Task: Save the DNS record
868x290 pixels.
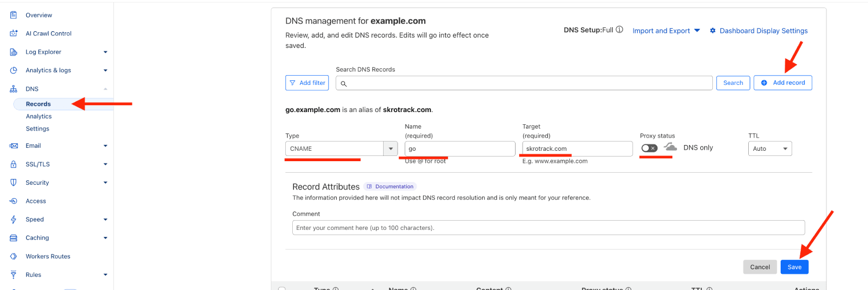Action: [795, 267]
